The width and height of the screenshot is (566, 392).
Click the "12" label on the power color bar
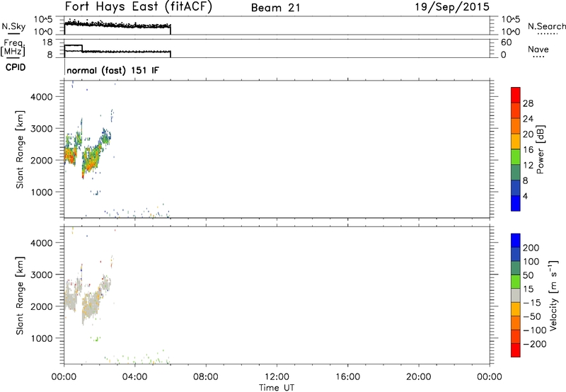[x=528, y=166]
